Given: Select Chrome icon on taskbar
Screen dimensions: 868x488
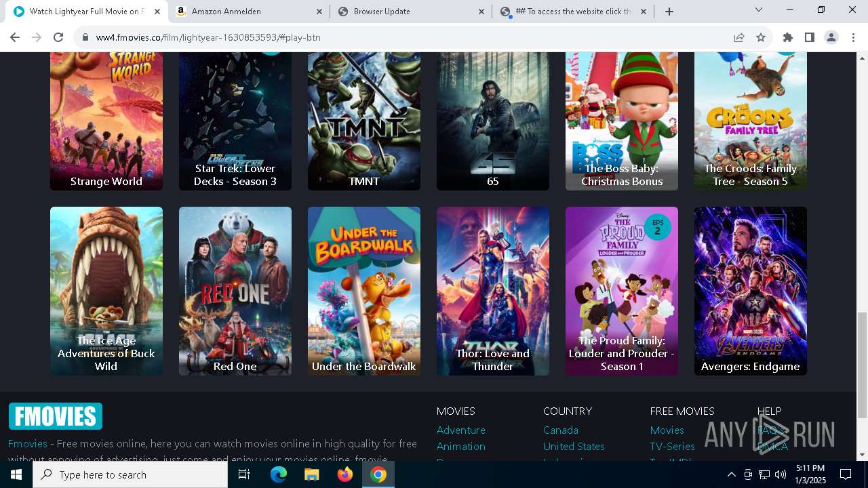Looking at the screenshot, I should (x=378, y=474).
